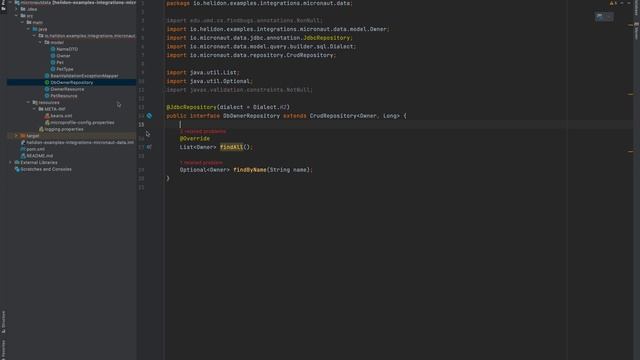Click the highlighted findAll method name
640x360 pixels.
point(231,147)
